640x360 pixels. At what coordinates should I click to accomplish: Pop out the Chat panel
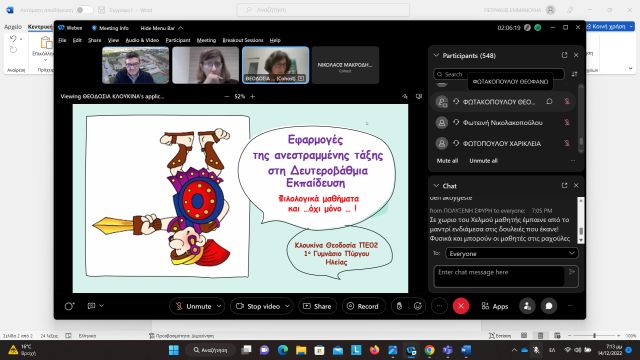(564, 186)
